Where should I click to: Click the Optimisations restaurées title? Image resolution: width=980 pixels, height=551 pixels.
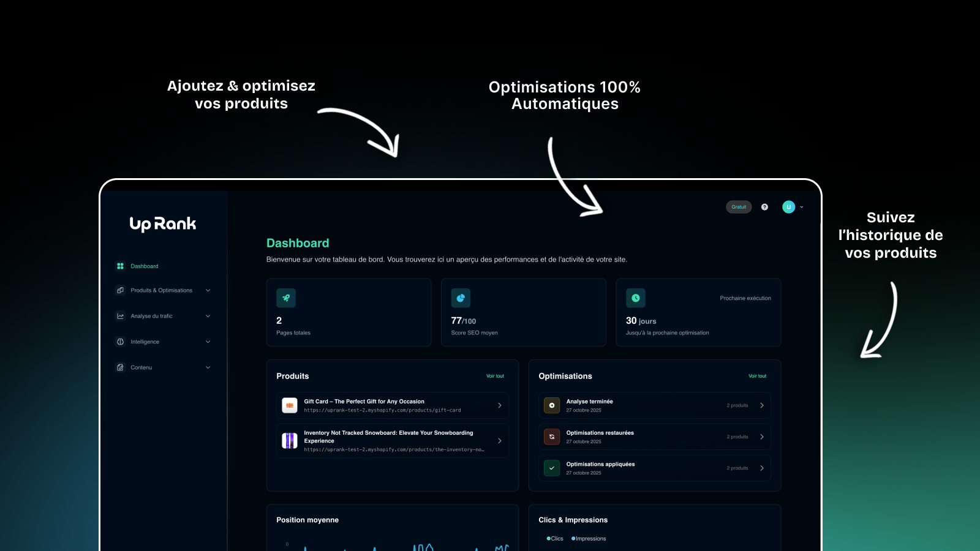[600, 433]
